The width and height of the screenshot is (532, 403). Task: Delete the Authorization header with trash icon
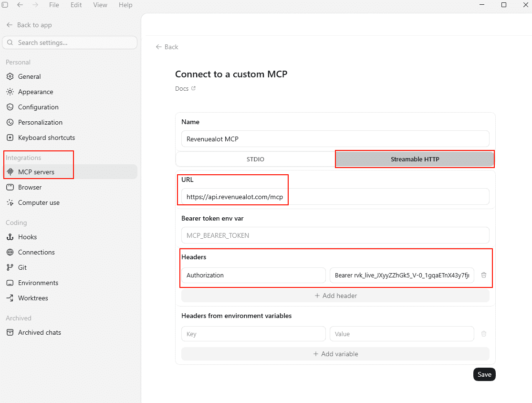click(484, 275)
